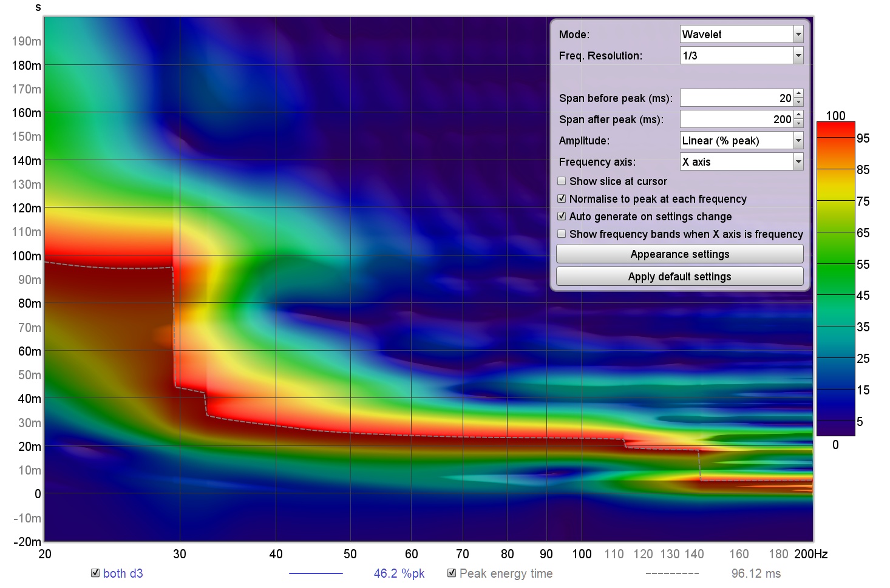Open Appearance settings
Screen dimensions: 890x588
[680, 254]
